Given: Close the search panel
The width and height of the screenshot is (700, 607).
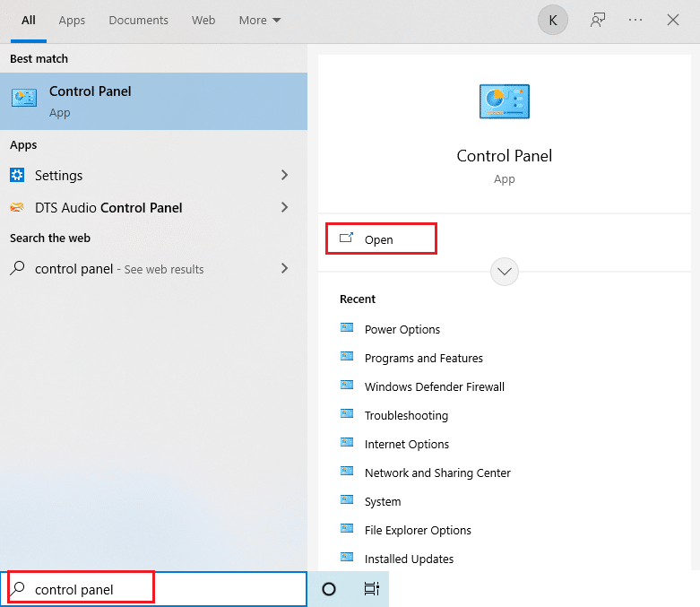Looking at the screenshot, I should [673, 20].
